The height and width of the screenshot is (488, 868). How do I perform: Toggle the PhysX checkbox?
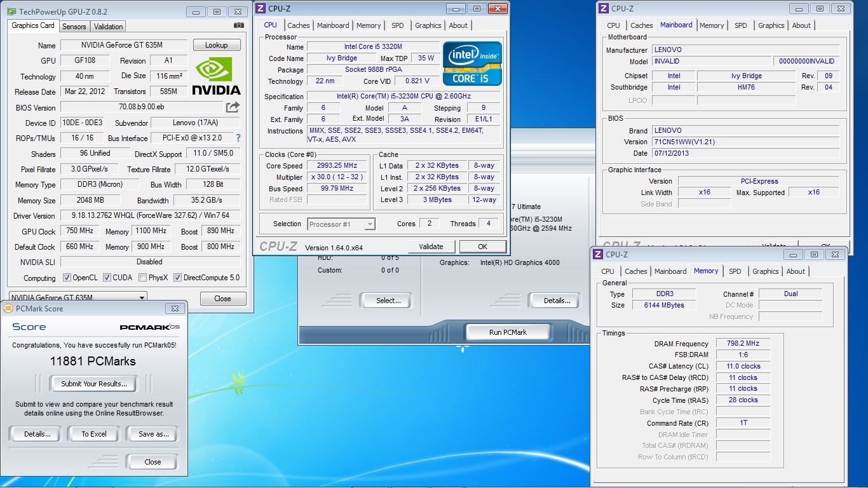(142, 278)
